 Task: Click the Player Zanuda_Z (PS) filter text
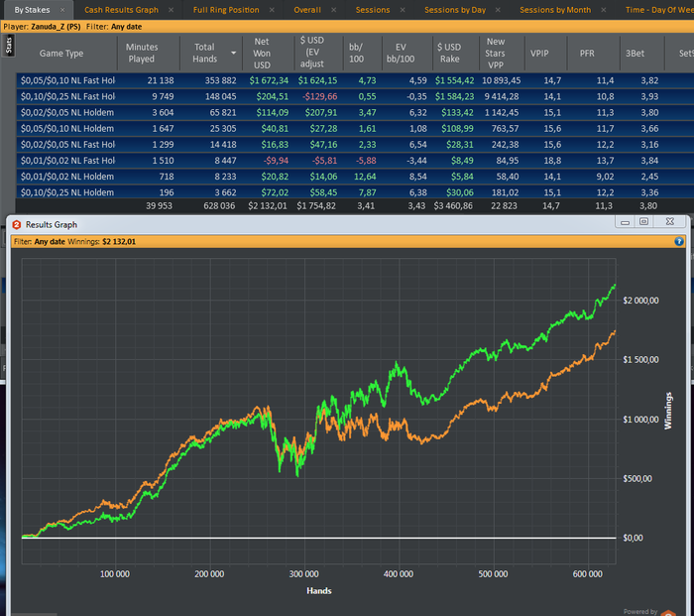pos(42,27)
